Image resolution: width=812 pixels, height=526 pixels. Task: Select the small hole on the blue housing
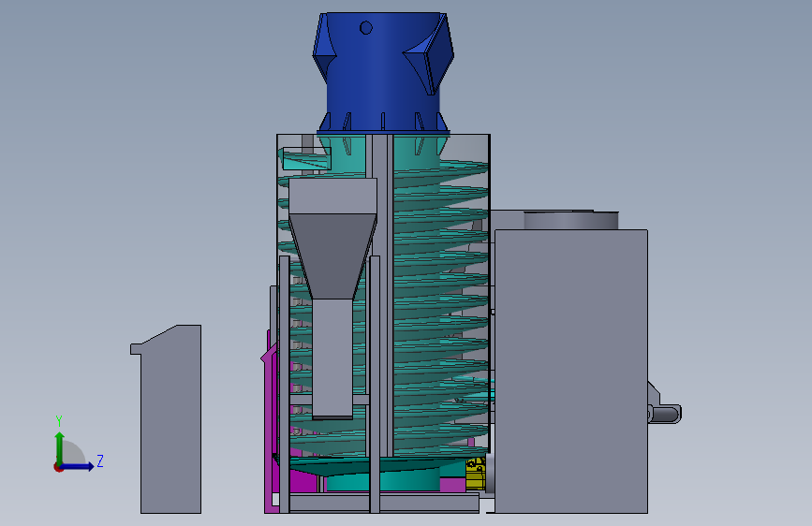click(x=365, y=27)
